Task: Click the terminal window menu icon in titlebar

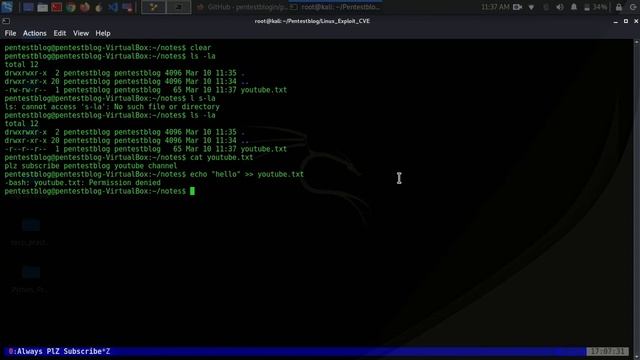Action: 6,21
